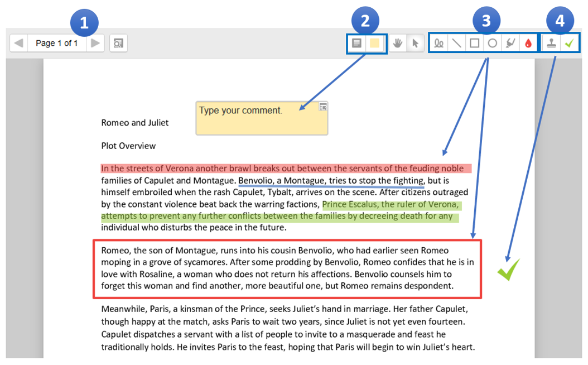Click the line starting 'Capulet dispatches a servant'
This screenshot has width=588, height=365.
tap(273, 334)
